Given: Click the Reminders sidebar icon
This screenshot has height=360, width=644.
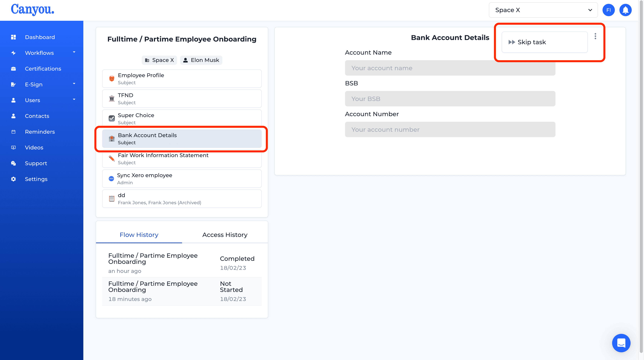Looking at the screenshot, I should point(13,132).
